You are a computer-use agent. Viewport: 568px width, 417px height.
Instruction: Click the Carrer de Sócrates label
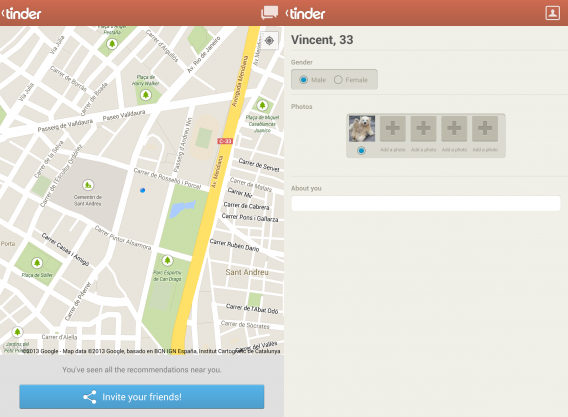pyautogui.click(x=245, y=325)
